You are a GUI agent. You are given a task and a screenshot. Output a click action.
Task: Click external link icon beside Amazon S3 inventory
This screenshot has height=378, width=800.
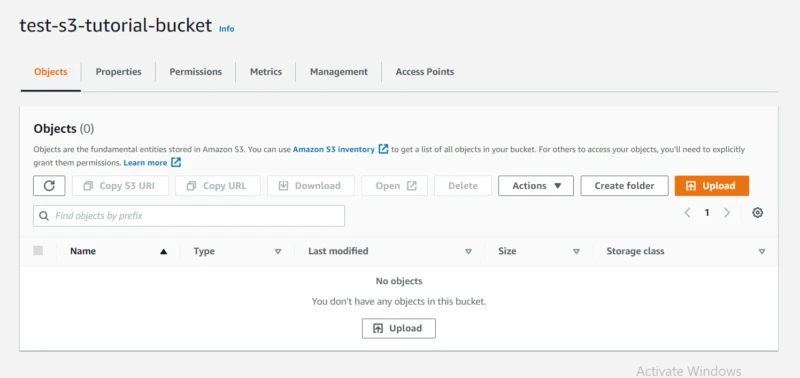click(384, 149)
